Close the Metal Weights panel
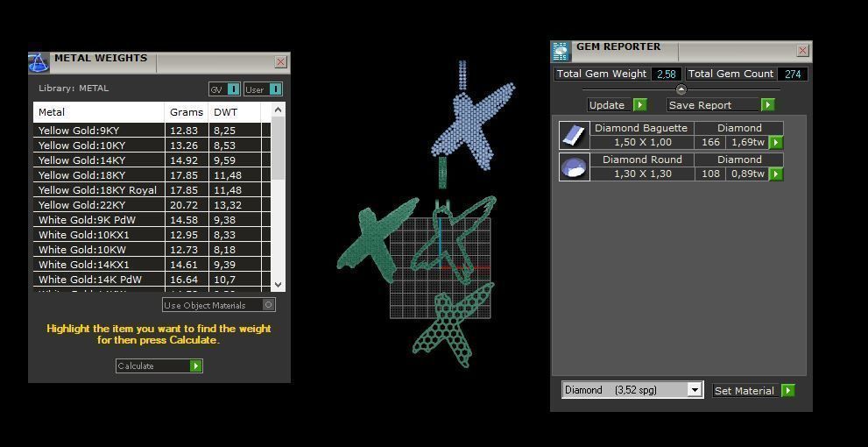 pos(280,62)
